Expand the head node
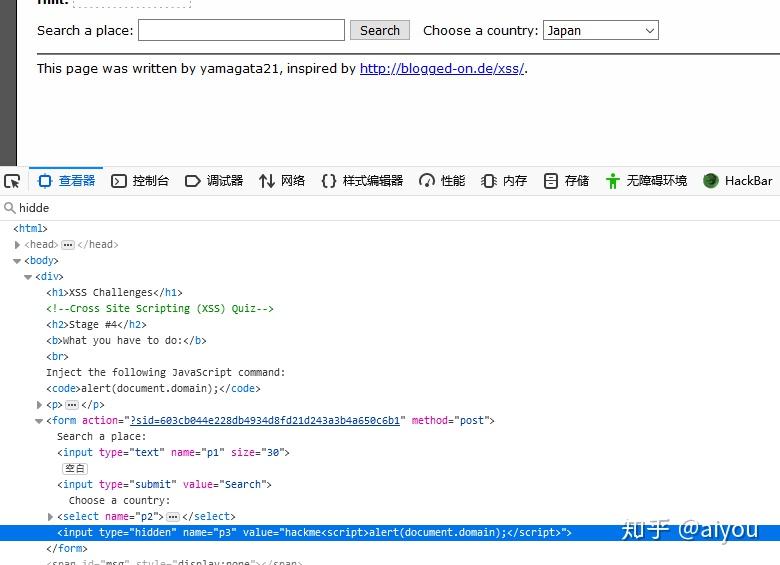The image size is (780, 565). 17,245
